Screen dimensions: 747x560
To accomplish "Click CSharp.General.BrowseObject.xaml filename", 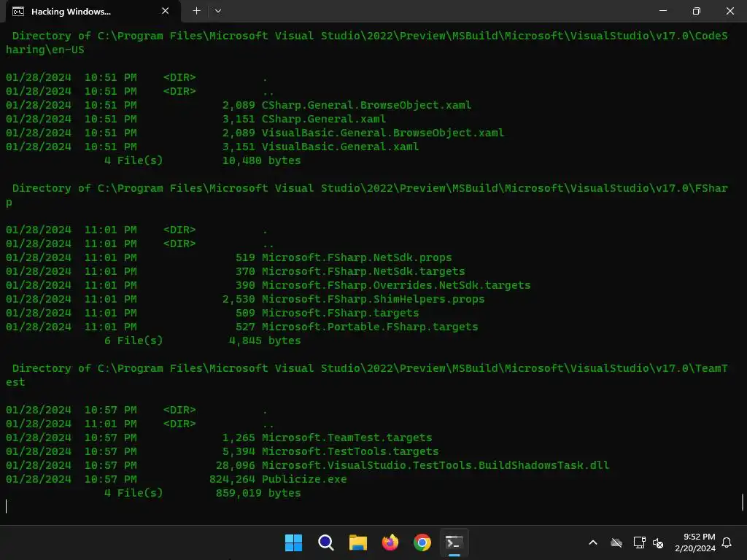I will pyautogui.click(x=366, y=105).
